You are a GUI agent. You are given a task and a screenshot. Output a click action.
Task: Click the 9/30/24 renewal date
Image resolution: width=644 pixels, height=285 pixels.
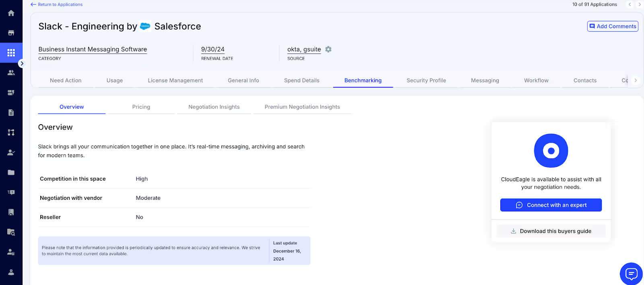pos(213,49)
